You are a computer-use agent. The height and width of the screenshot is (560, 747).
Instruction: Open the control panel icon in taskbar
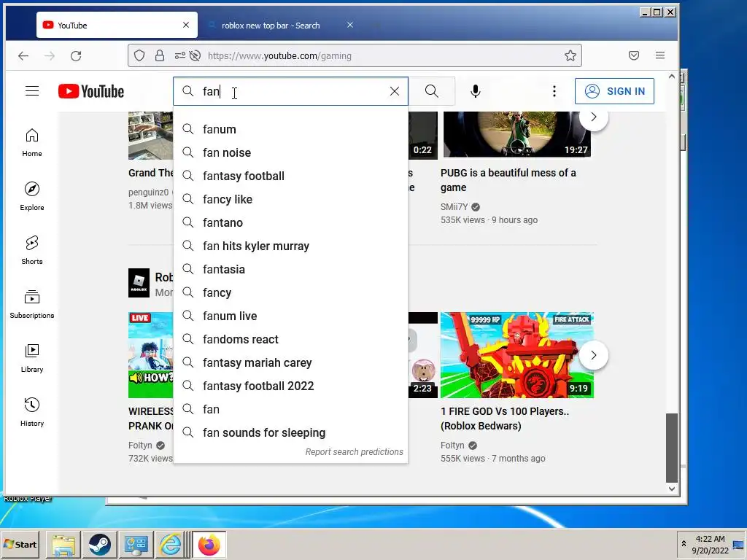136,545
